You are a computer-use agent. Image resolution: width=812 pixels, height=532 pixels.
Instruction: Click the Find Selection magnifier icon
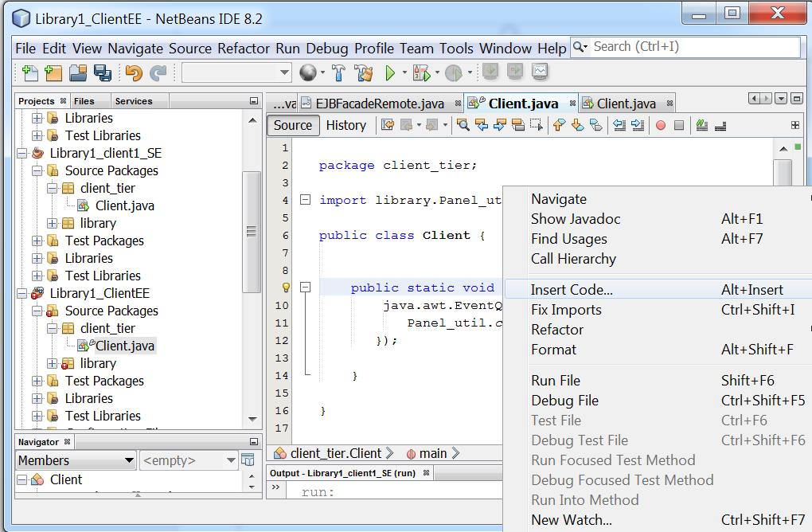point(463,125)
